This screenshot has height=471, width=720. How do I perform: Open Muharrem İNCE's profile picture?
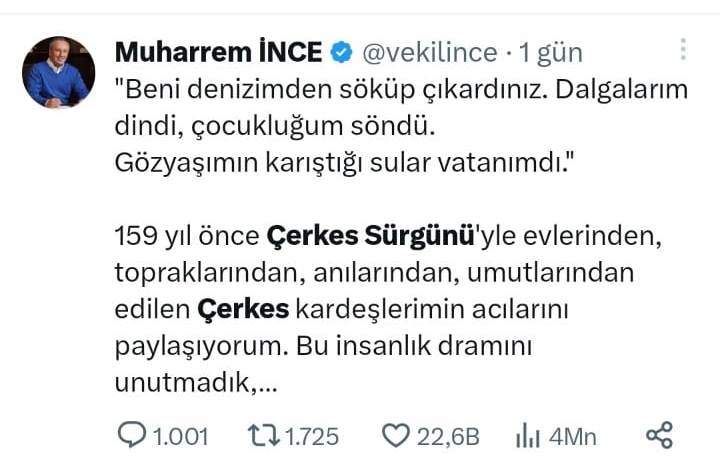(x=58, y=72)
